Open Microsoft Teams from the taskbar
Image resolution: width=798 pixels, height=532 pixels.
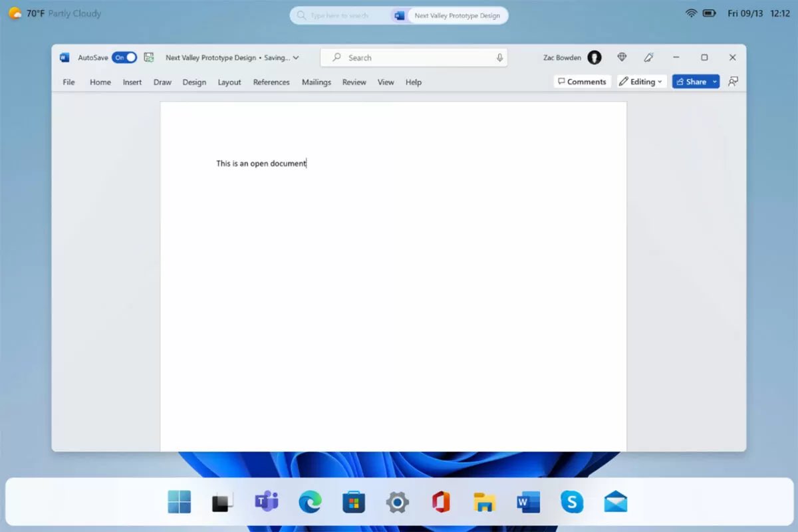pos(266,502)
